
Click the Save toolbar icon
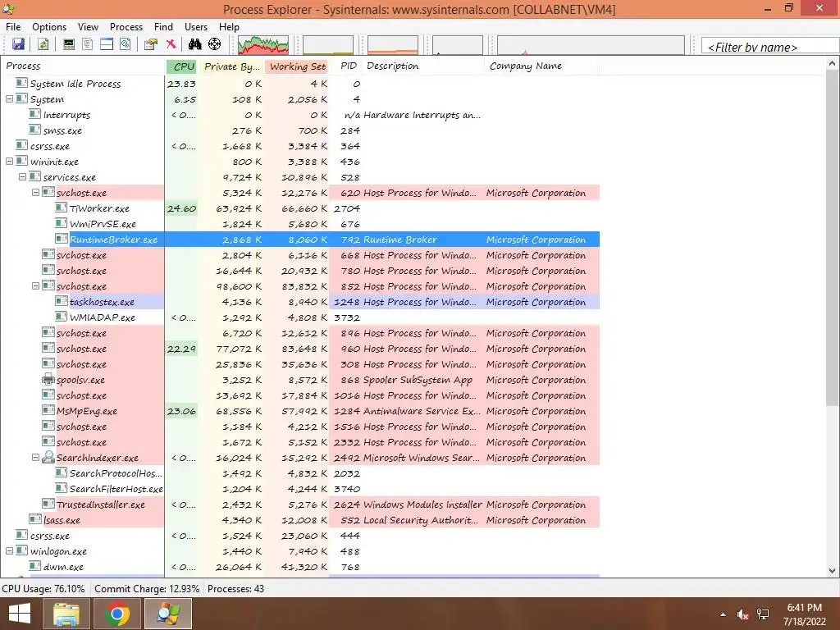(18, 44)
